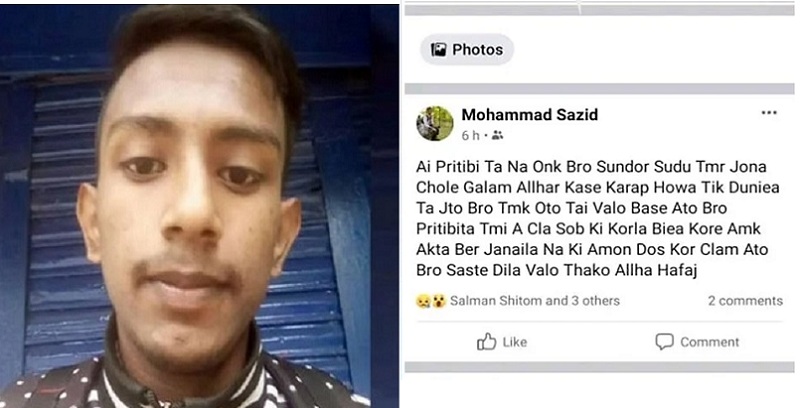Click the sad reaction emoji

423,301
